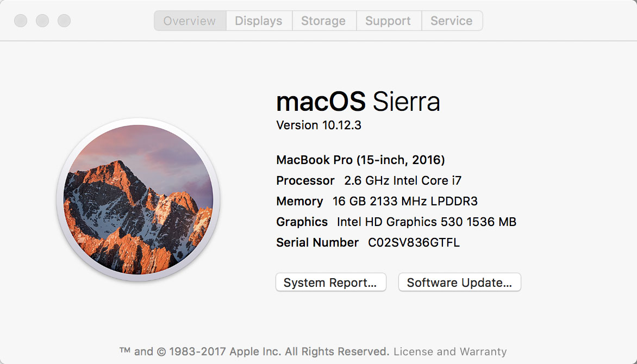The image size is (637, 364).
Task: Switch to the Displays tab
Action: 259,21
